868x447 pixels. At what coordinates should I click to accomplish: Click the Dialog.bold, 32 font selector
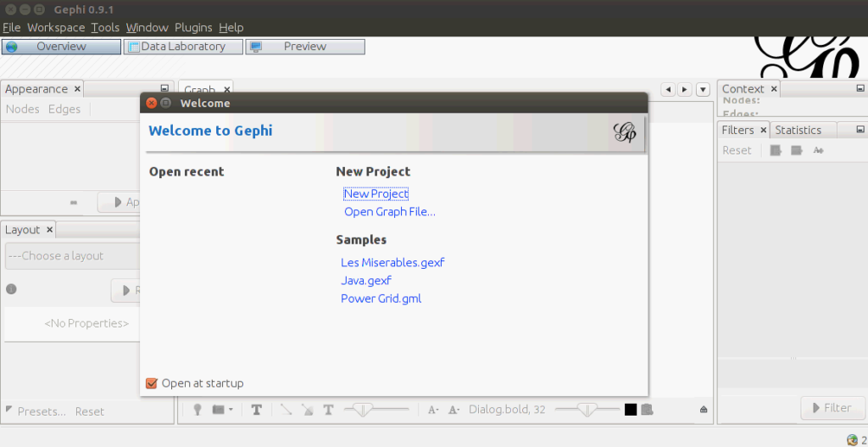(507, 410)
